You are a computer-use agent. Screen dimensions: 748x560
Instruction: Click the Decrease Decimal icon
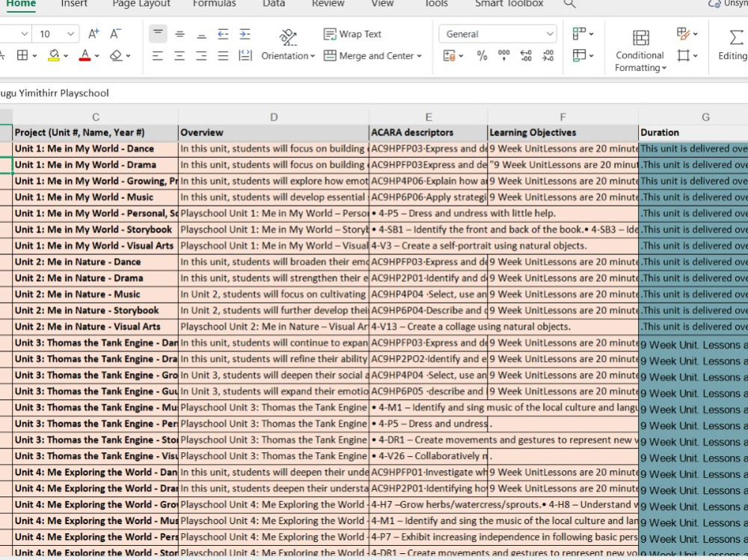coord(548,56)
